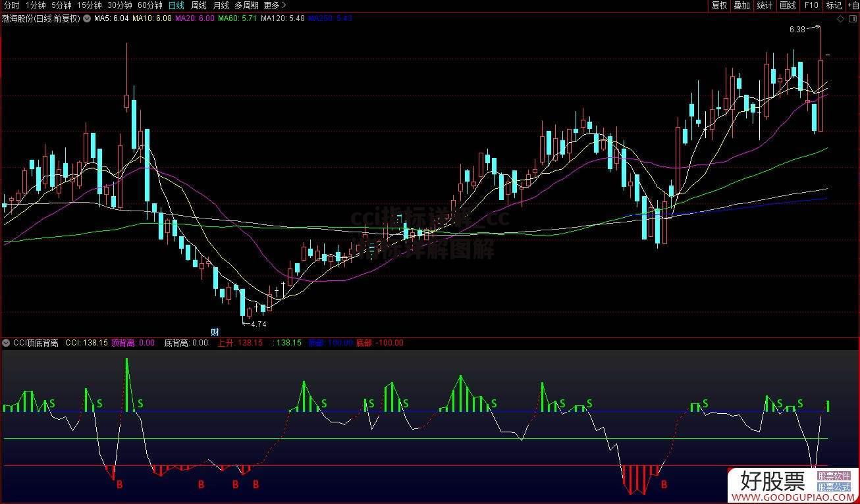Click the MA20: 6.00 indicator value

coord(195,18)
